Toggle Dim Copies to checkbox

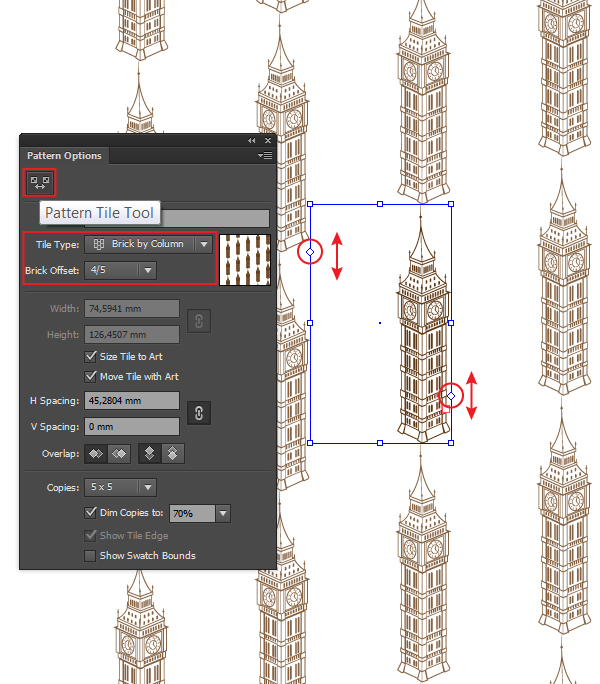pyautogui.click(x=90, y=513)
